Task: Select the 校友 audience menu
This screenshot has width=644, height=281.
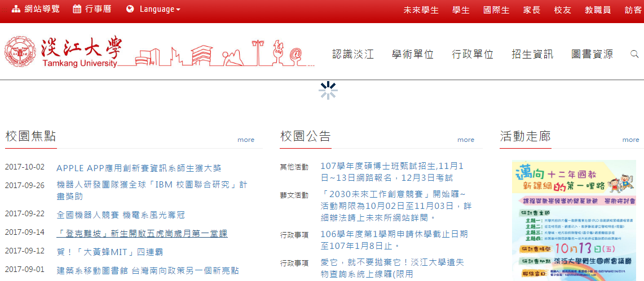Action: click(x=563, y=10)
